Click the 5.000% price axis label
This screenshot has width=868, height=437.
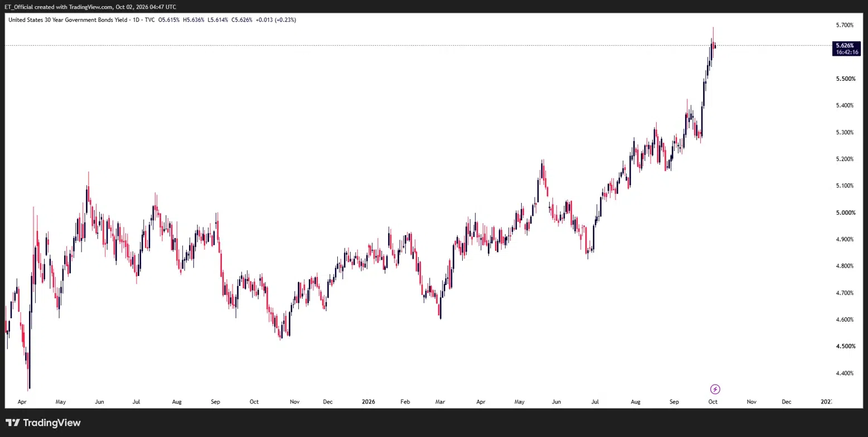coord(845,212)
